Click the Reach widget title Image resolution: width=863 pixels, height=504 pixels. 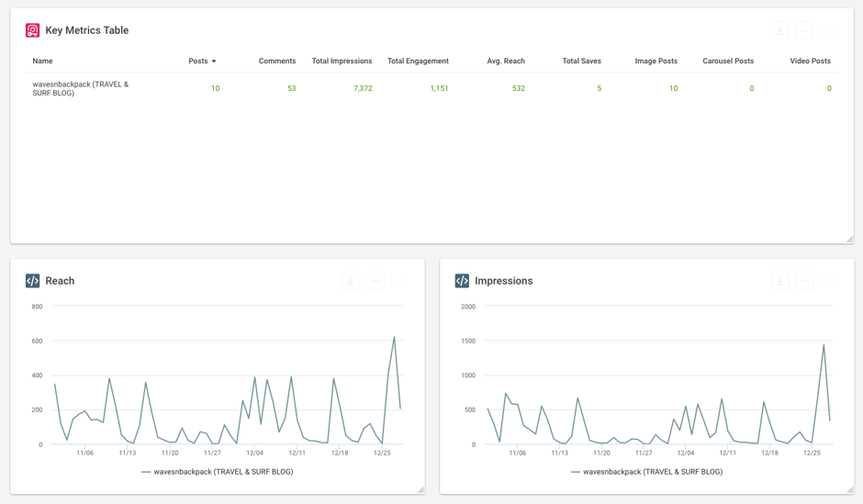tap(60, 281)
